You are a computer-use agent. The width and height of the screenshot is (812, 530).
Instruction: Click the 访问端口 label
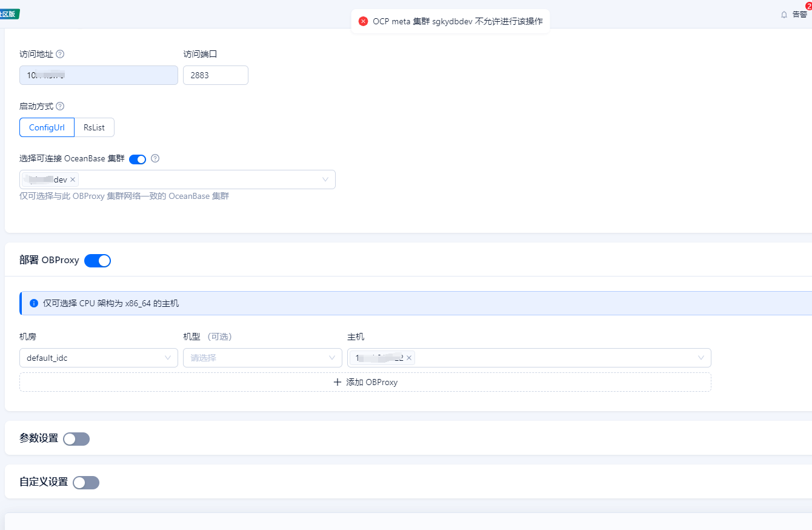click(x=200, y=54)
